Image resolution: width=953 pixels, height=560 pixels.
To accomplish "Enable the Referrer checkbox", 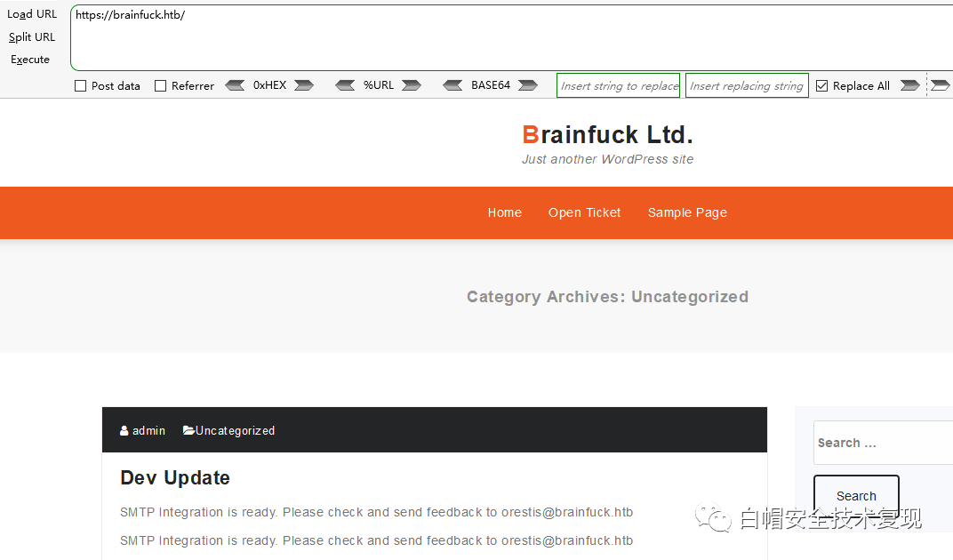I will pos(160,86).
